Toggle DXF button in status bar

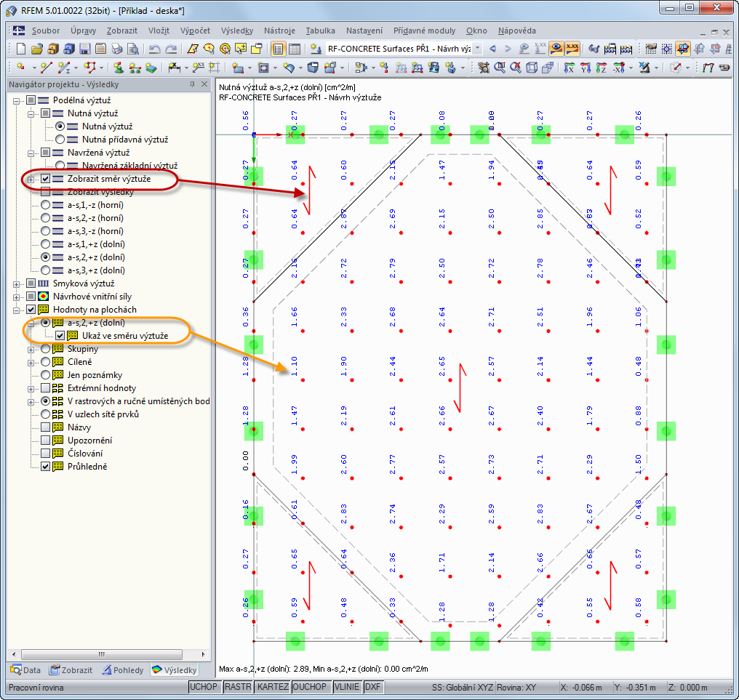pos(373,687)
